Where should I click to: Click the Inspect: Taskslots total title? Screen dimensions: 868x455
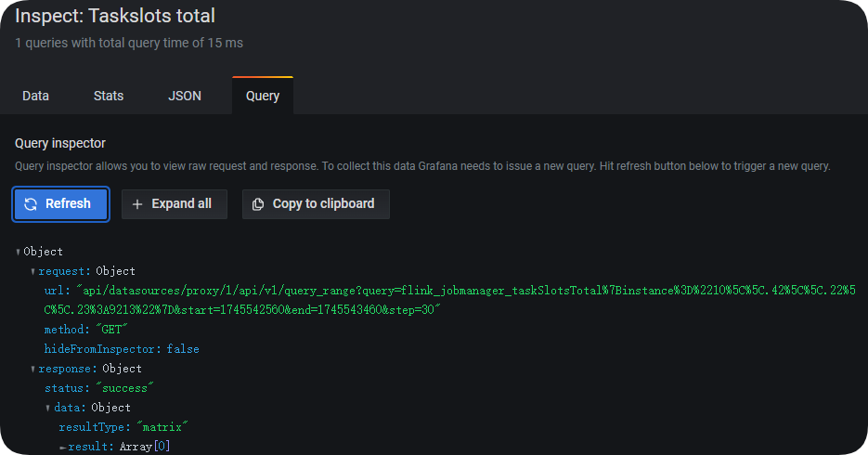(115, 16)
